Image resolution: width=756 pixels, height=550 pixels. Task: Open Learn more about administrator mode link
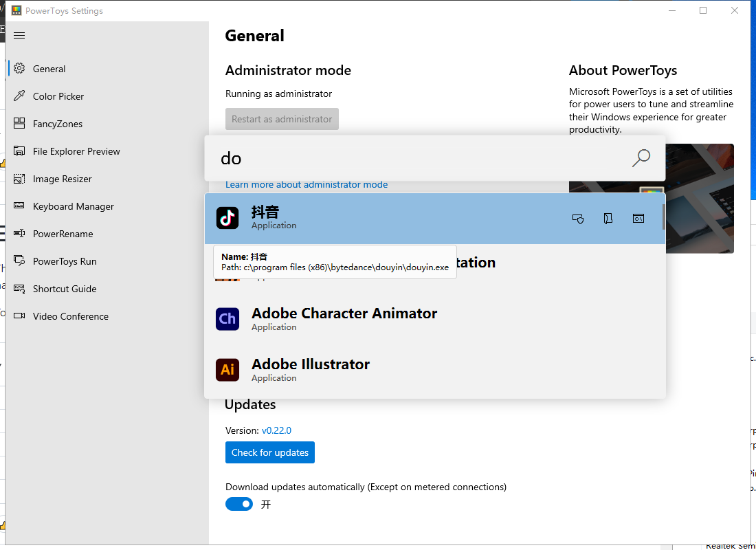pyautogui.click(x=307, y=185)
